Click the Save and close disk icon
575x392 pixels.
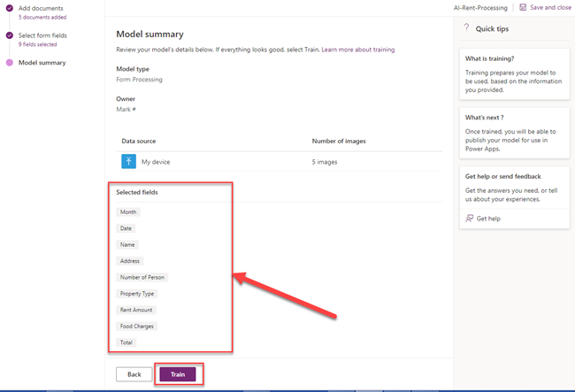point(523,7)
